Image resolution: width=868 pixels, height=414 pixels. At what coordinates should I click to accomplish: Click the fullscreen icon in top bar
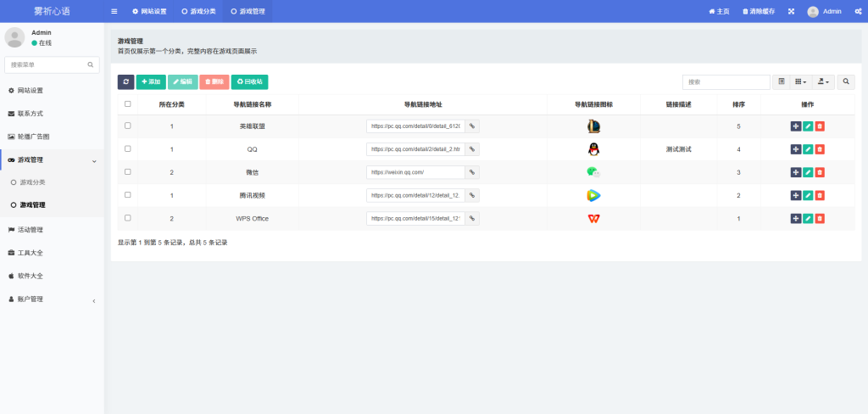791,12
